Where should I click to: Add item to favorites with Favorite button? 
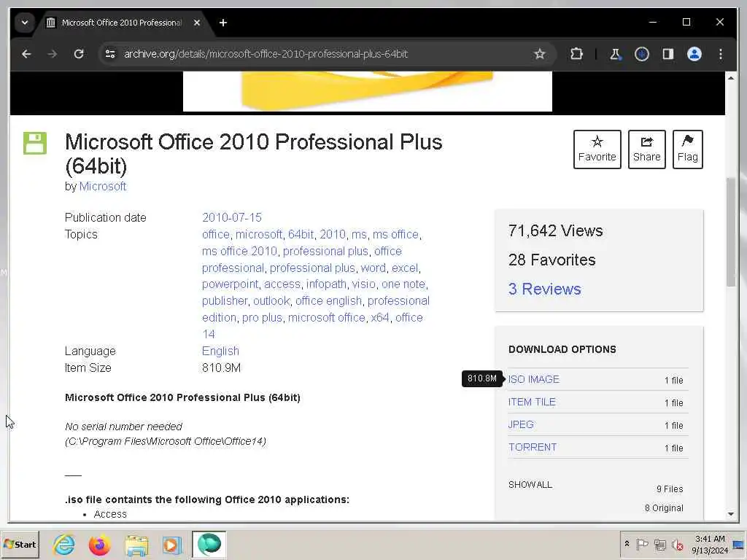[x=597, y=149]
